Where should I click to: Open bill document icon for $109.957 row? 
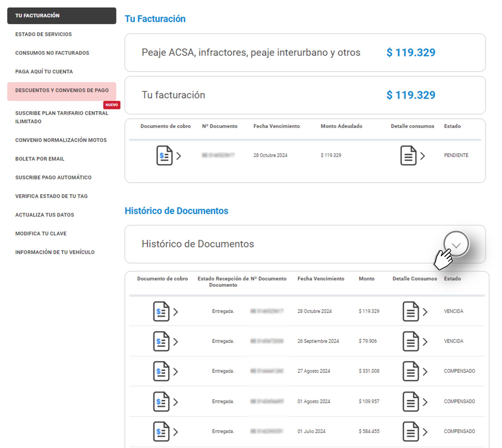161,402
